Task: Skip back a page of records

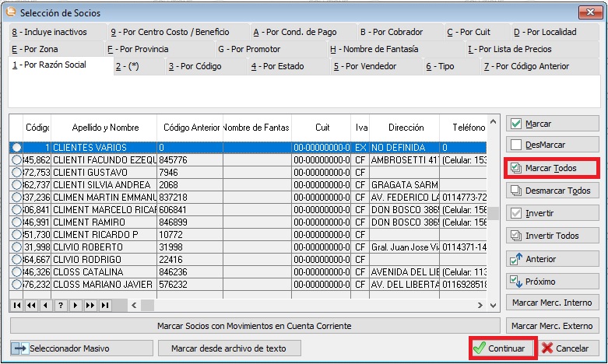Action: pos(32,306)
